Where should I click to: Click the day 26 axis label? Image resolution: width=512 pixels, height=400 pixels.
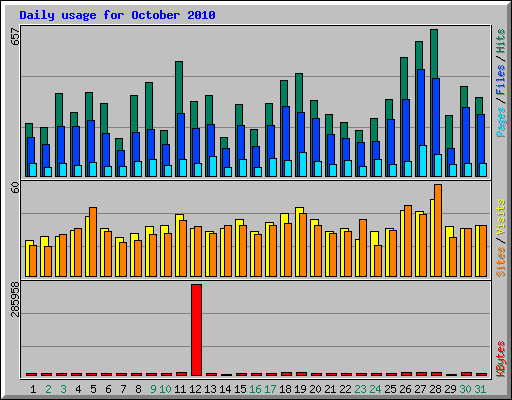click(x=405, y=389)
